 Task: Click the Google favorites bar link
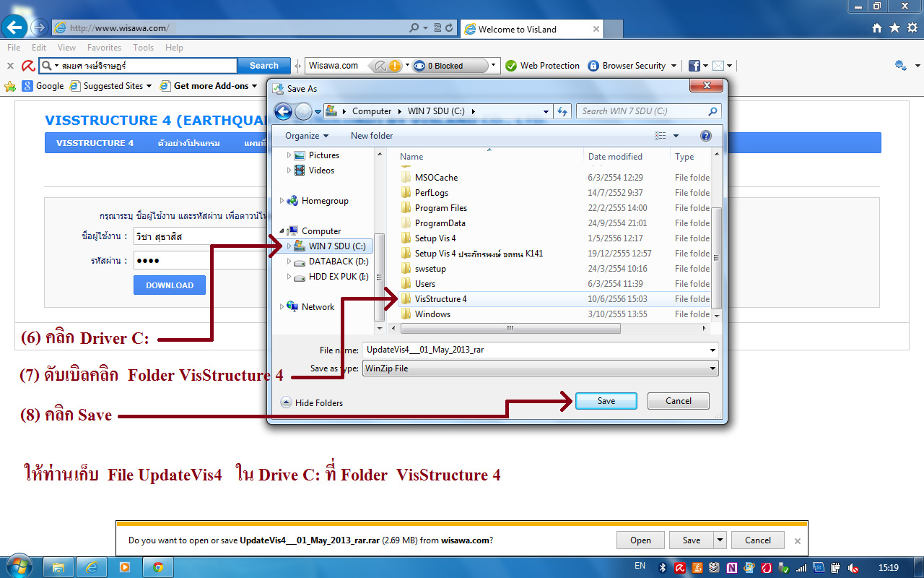coord(43,86)
